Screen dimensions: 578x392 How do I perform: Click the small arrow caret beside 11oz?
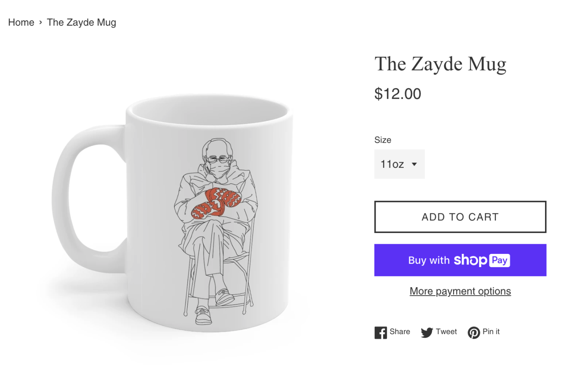[414, 164]
